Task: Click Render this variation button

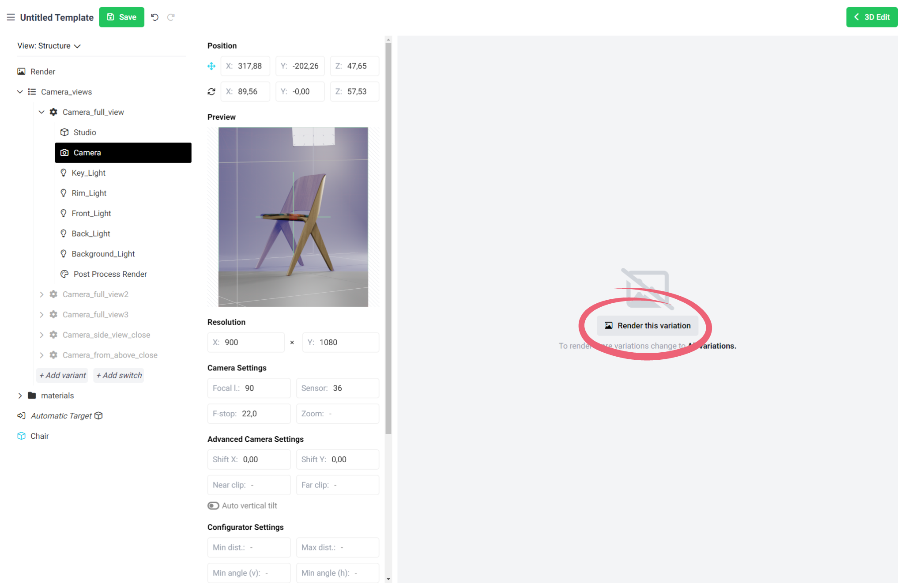Action: [x=647, y=326]
